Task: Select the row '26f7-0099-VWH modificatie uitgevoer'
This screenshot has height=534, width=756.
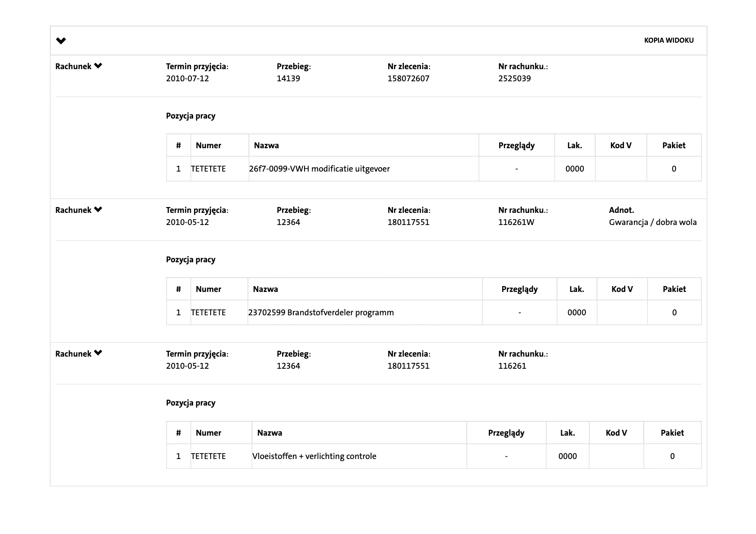Action: point(319,169)
